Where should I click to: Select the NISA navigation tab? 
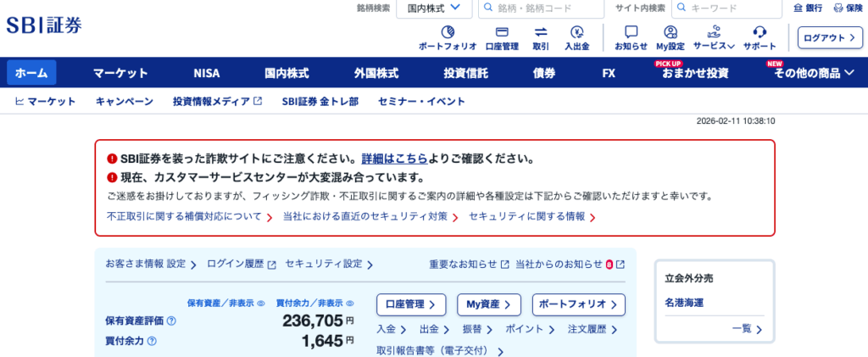[x=206, y=73]
